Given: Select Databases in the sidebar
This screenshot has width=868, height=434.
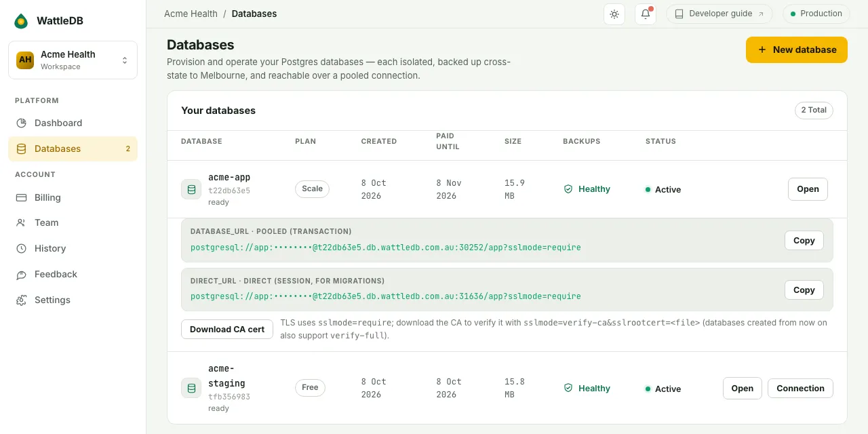Looking at the screenshot, I should [73, 149].
